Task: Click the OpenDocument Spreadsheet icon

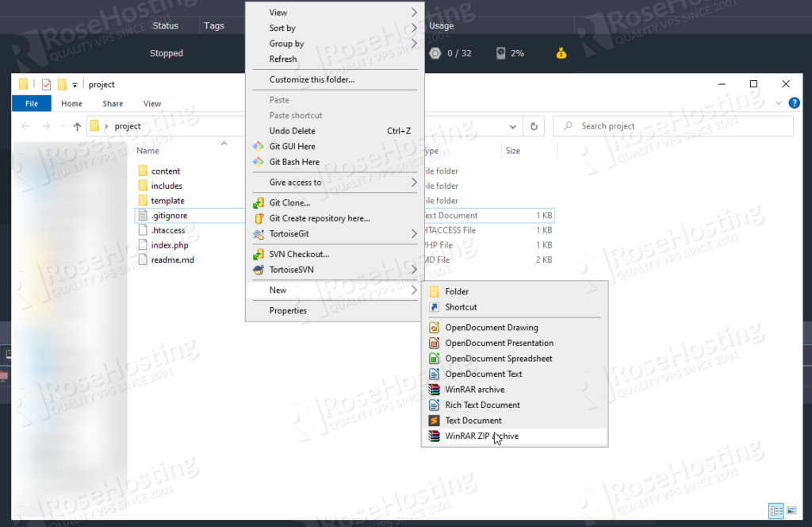Action: [x=435, y=359]
